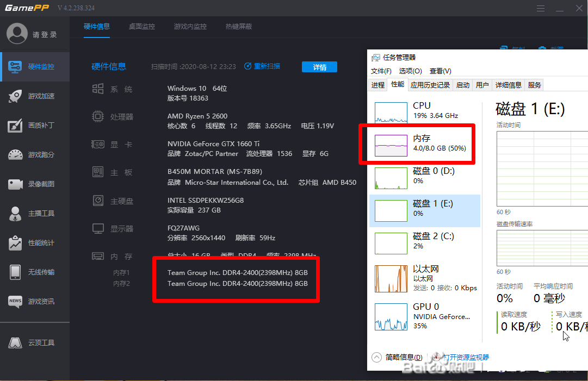
Task: Select the GPU 0 performance item
Action: point(424,316)
